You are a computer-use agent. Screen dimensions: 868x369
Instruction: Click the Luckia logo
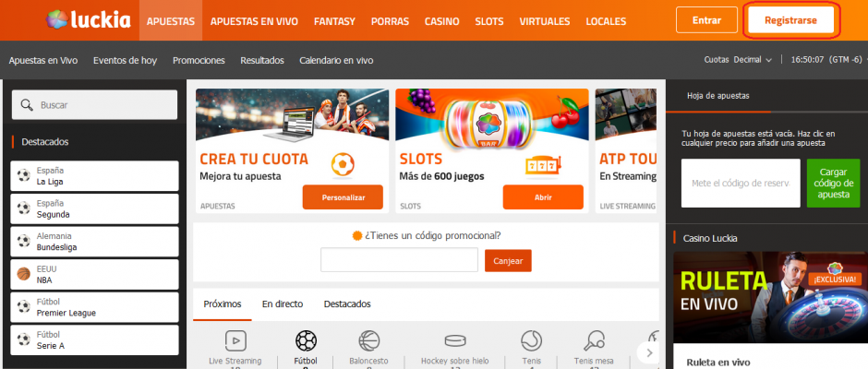(x=89, y=19)
